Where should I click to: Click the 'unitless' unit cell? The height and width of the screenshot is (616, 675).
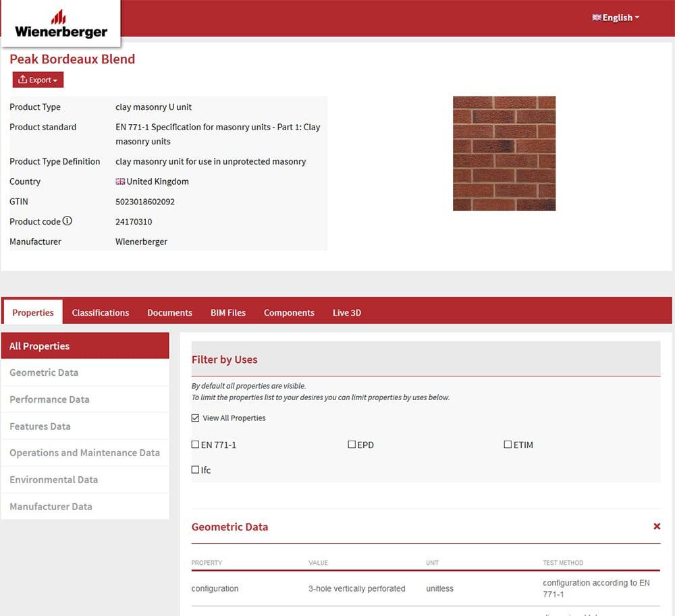[x=439, y=588]
